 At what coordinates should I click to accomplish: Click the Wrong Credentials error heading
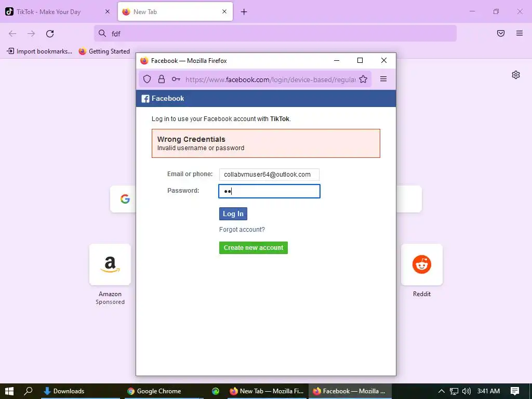[191, 139]
